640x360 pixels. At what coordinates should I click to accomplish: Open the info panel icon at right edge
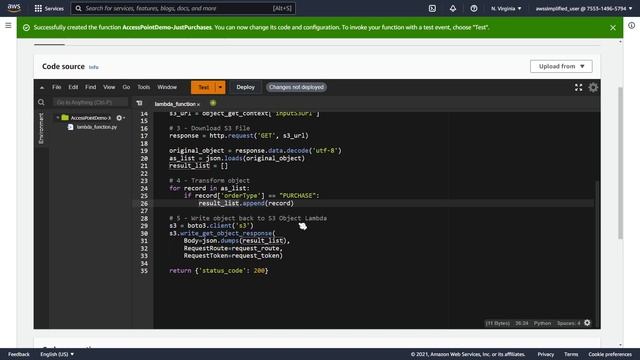click(x=631, y=25)
